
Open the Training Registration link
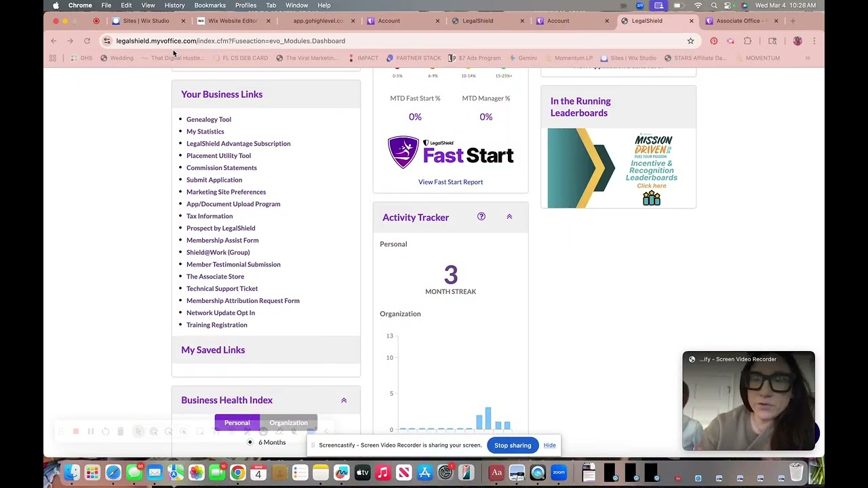coord(217,325)
